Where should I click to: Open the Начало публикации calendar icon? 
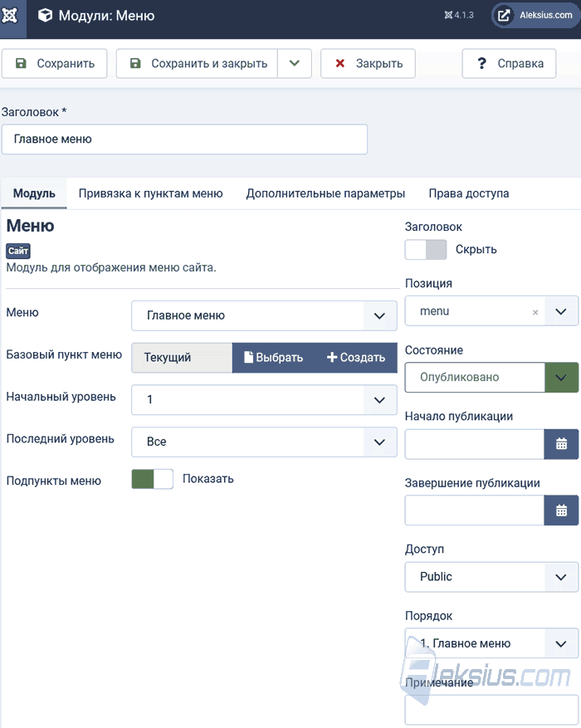pyautogui.click(x=561, y=444)
